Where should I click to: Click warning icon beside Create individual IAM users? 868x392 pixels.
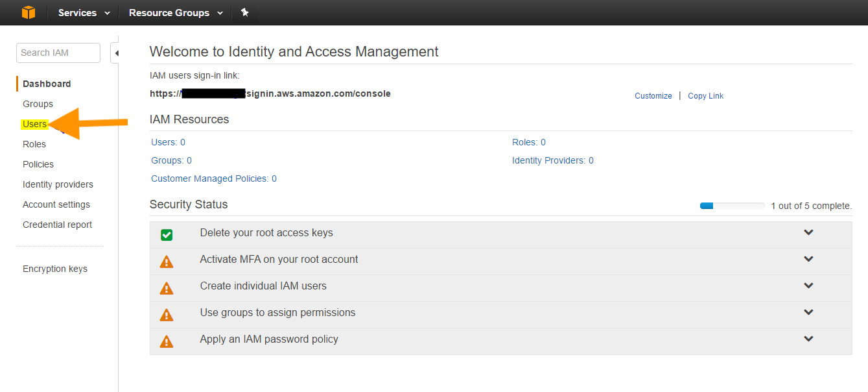coord(167,288)
